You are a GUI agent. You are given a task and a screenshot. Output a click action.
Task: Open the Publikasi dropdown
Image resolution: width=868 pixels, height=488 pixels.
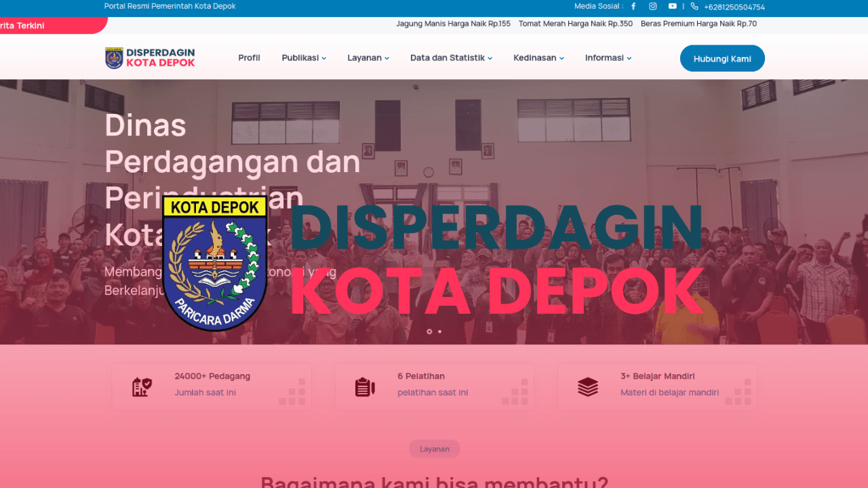coord(303,58)
